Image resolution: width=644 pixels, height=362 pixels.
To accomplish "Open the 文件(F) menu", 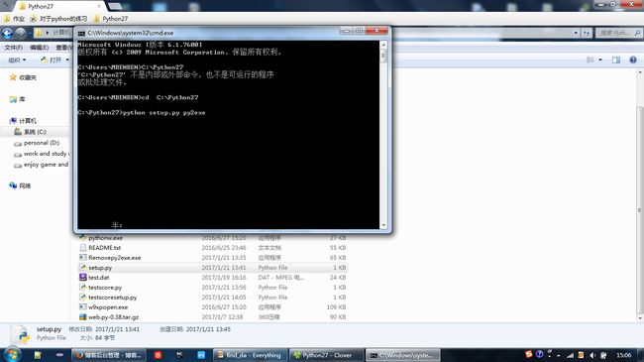I will coord(14,48).
